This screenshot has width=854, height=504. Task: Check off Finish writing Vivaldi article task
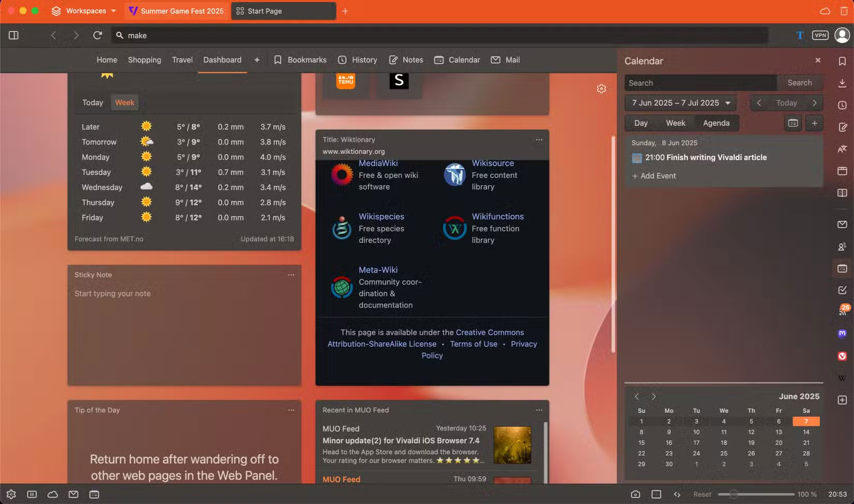[637, 158]
